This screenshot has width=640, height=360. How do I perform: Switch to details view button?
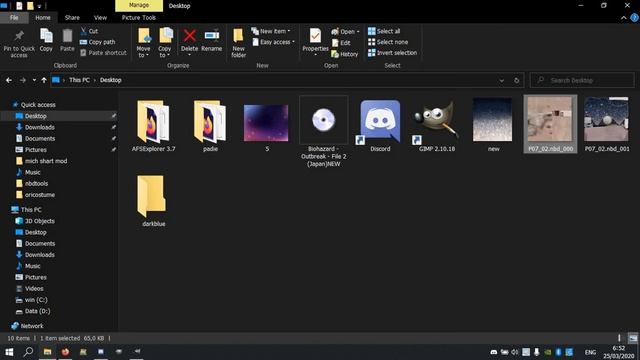tap(620, 338)
